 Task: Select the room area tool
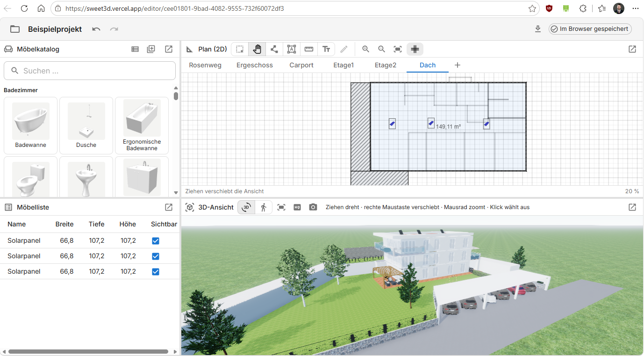point(292,49)
